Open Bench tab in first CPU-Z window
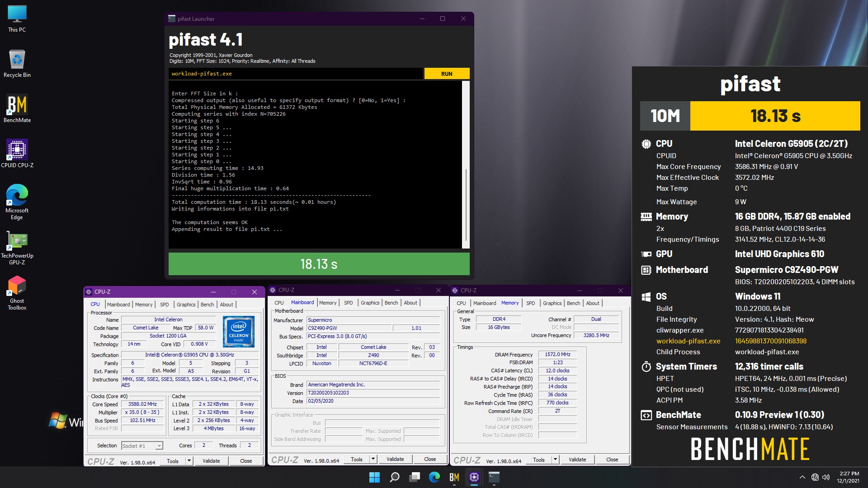This screenshot has height=488, width=868. [x=208, y=305]
